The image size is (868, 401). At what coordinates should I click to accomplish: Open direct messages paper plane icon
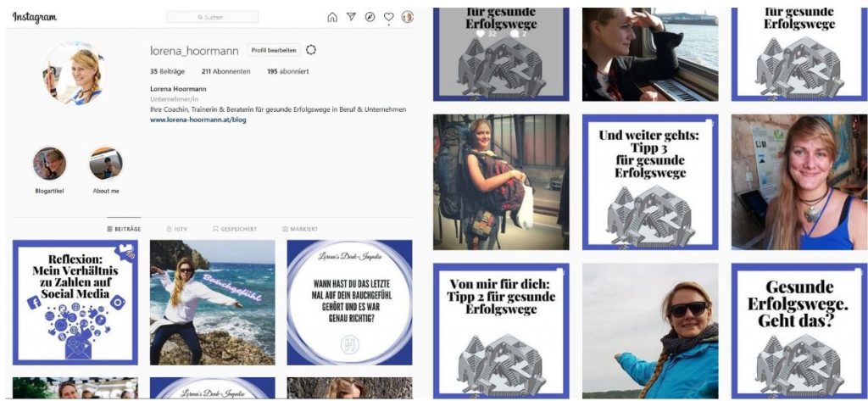pos(351,17)
